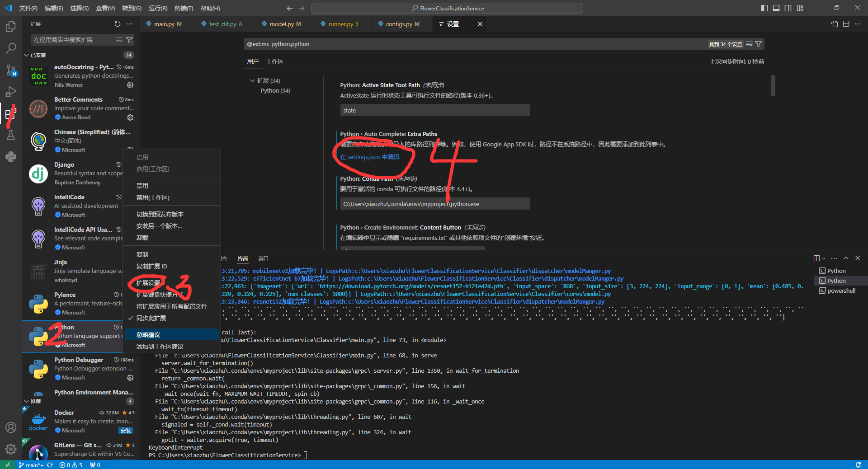The width and height of the screenshot is (868, 469).
Task: Install the Docker extension
Action: [126, 431]
